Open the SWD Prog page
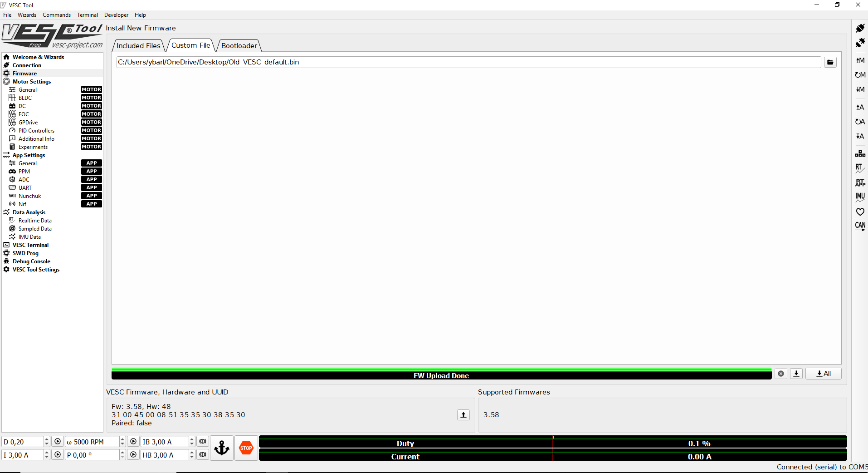 coord(52,253)
